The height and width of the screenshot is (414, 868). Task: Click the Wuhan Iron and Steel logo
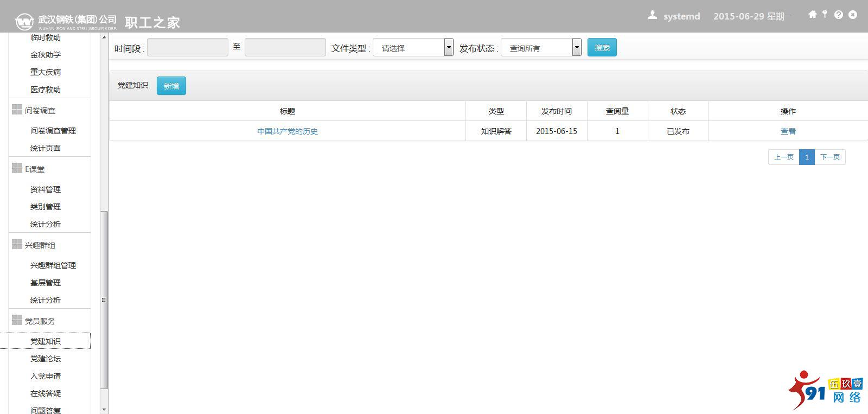tap(24, 22)
